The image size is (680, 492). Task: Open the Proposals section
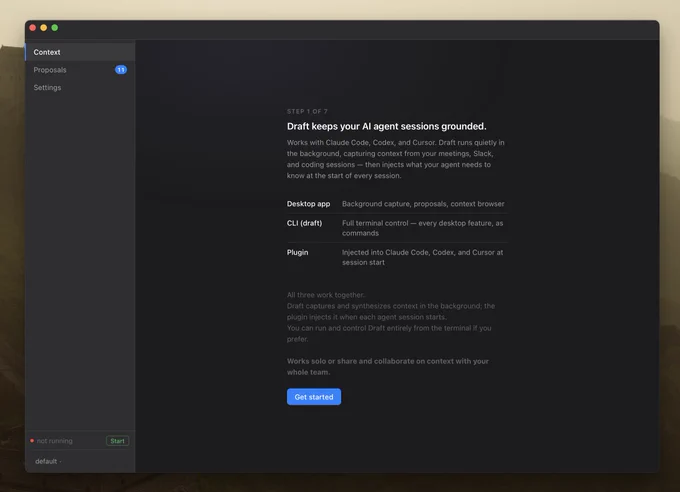pos(80,70)
